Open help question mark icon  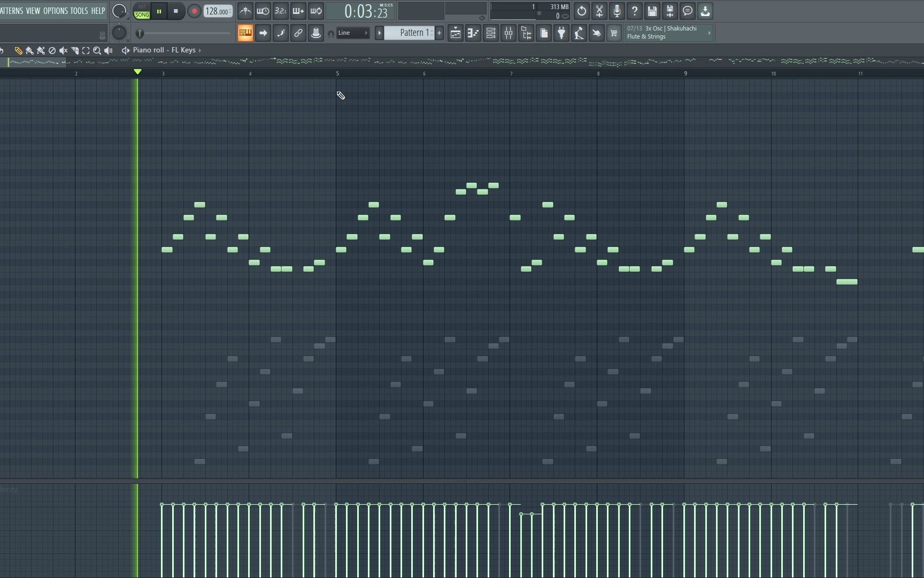click(x=635, y=11)
